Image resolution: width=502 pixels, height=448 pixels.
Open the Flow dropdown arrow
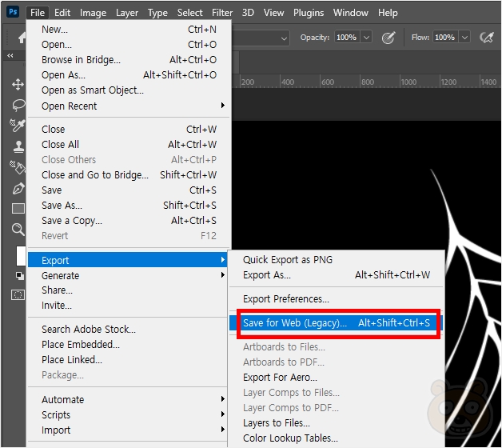click(x=464, y=38)
